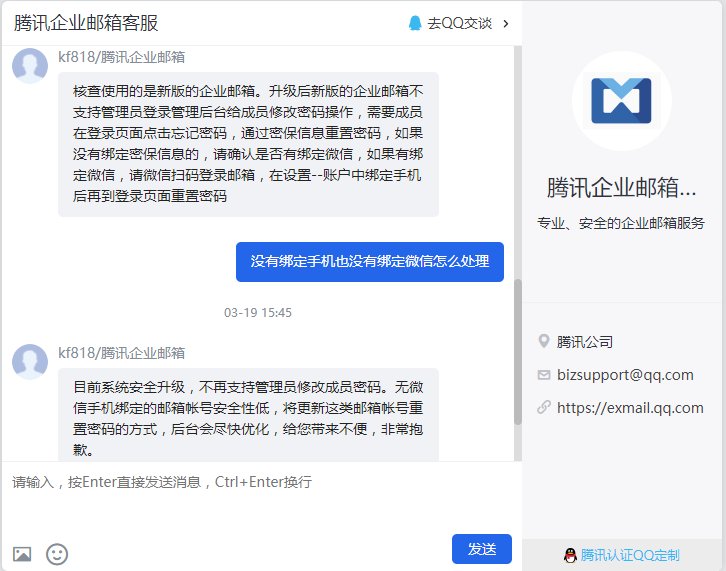This screenshot has height=571, width=726.
Task: Open the https://exmail.qq.com link
Action: [x=630, y=408]
